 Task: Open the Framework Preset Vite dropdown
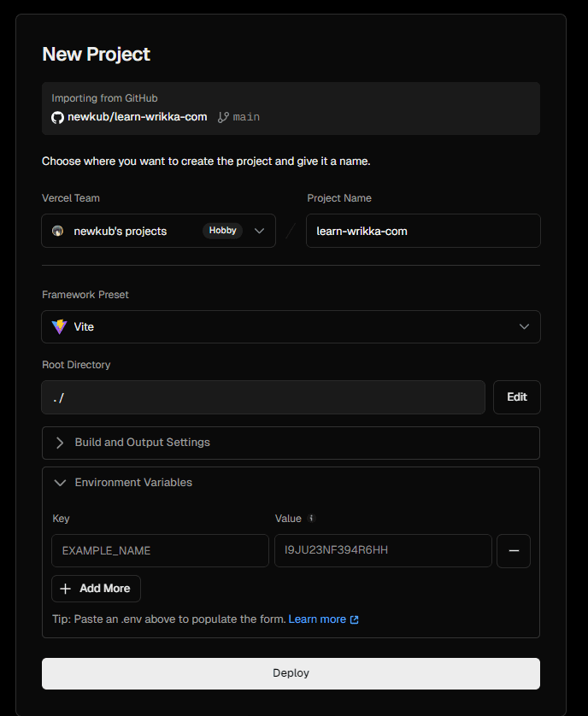pos(291,327)
